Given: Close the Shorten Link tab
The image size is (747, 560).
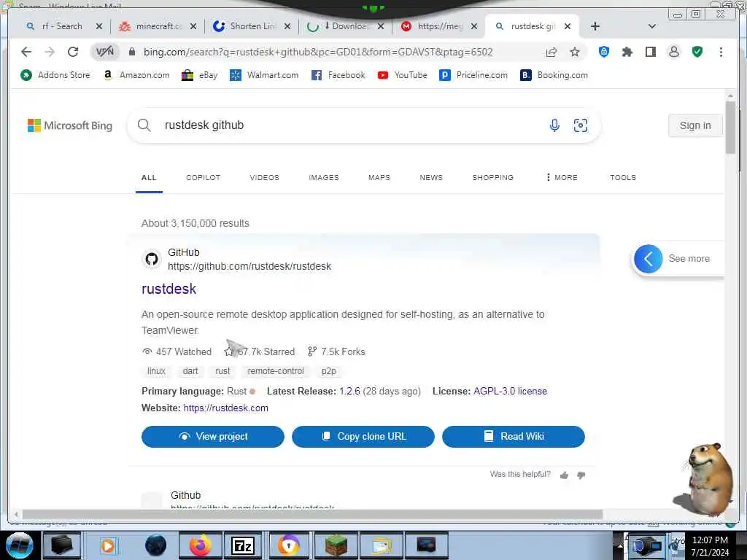Looking at the screenshot, I should click(x=287, y=26).
